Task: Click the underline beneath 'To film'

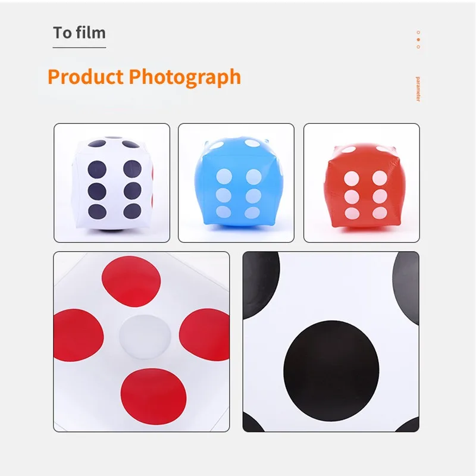Action: point(79,48)
